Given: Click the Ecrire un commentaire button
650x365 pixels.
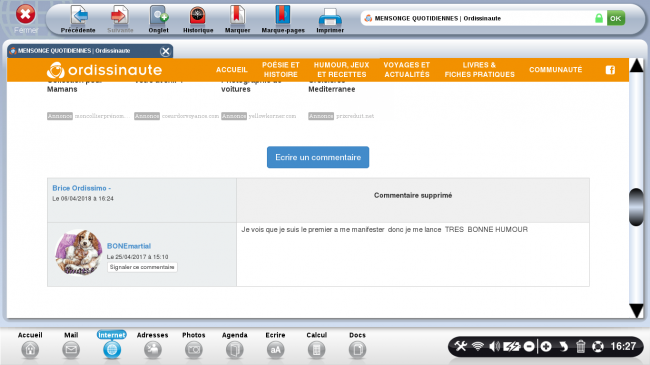Looking at the screenshot, I should 318,157.
